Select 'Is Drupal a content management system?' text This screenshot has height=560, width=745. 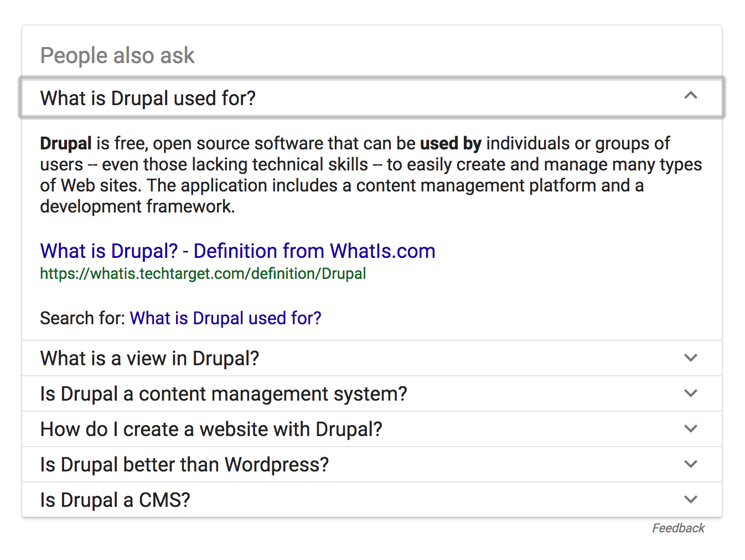(224, 394)
